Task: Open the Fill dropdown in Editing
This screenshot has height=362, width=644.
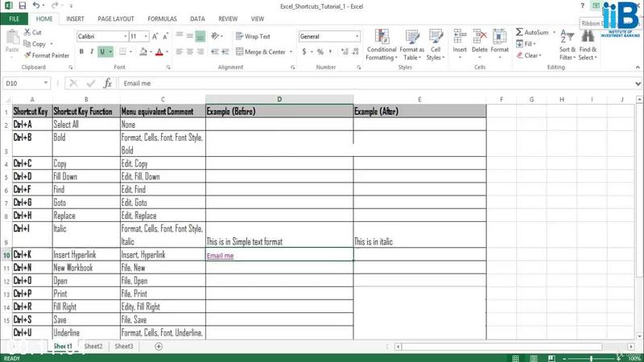Action: (526, 43)
